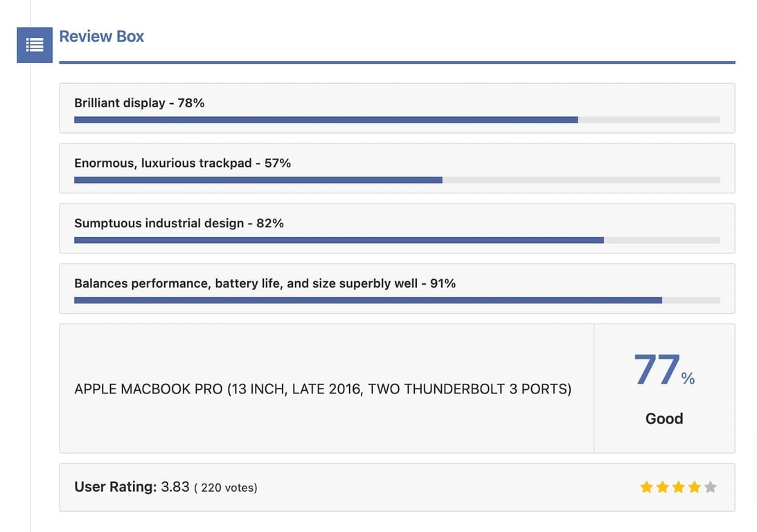
Task: Click the Brilliant display progress bar
Action: [396, 120]
